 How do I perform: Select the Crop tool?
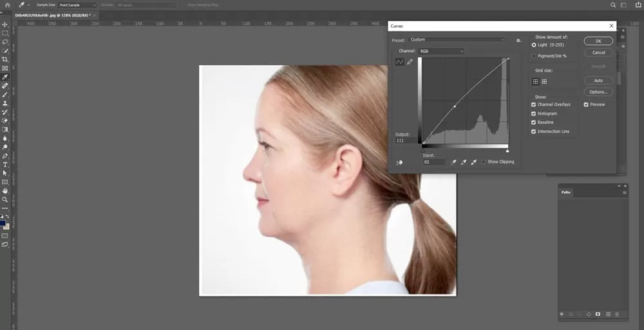pyautogui.click(x=5, y=59)
